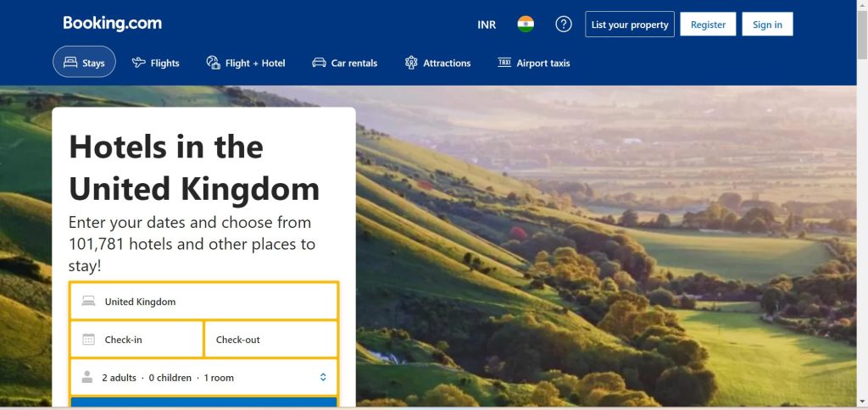Open the INR currency selector
This screenshot has width=868, height=410.
coord(487,25)
